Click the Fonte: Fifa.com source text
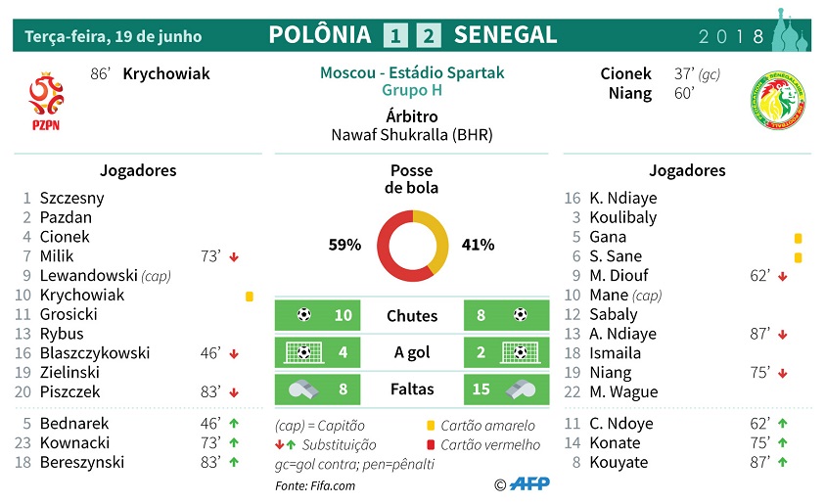This screenshot has width=825, height=504. tap(315, 485)
